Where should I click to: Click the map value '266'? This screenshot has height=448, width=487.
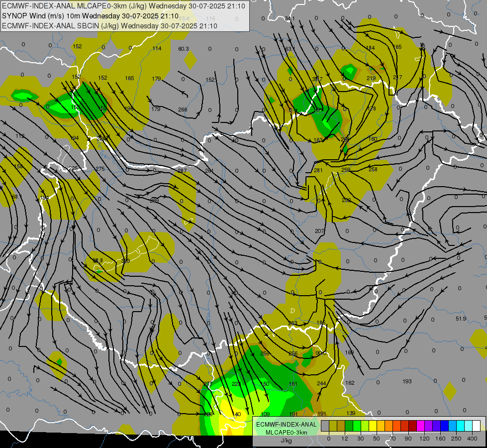click(x=183, y=110)
